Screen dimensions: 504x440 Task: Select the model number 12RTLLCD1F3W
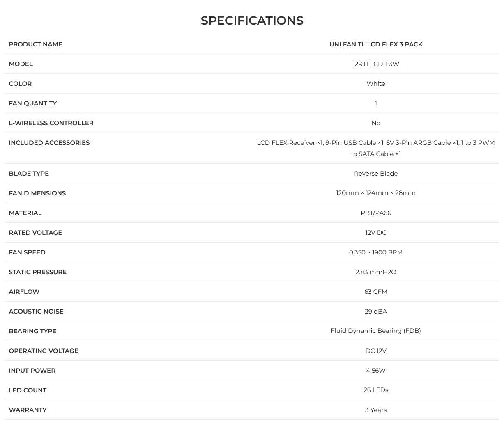click(x=376, y=64)
